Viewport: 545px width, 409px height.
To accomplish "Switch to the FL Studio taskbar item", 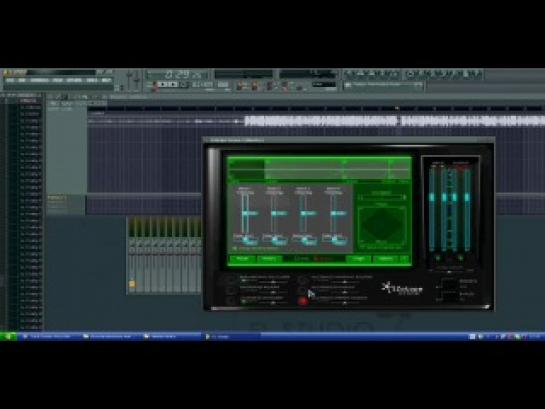I will pos(231,336).
